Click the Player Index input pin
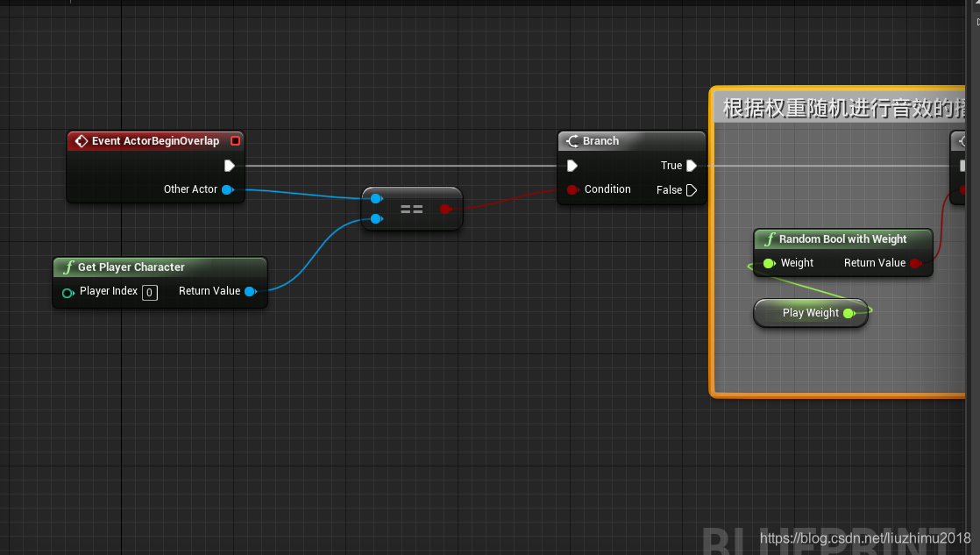This screenshot has width=980, height=555. click(x=68, y=293)
